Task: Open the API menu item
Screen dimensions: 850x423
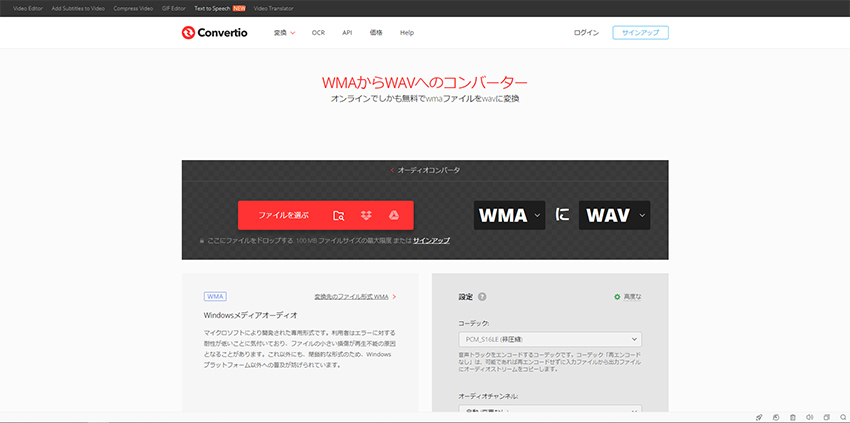Action: tap(347, 33)
